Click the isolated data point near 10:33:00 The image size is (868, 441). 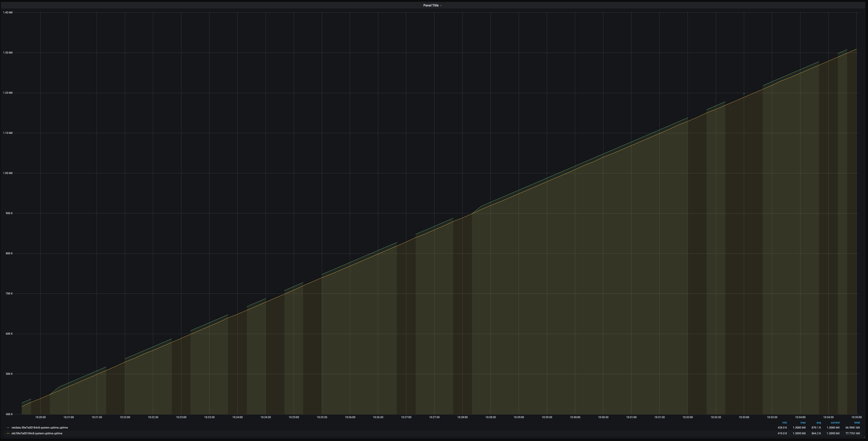tap(744, 94)
